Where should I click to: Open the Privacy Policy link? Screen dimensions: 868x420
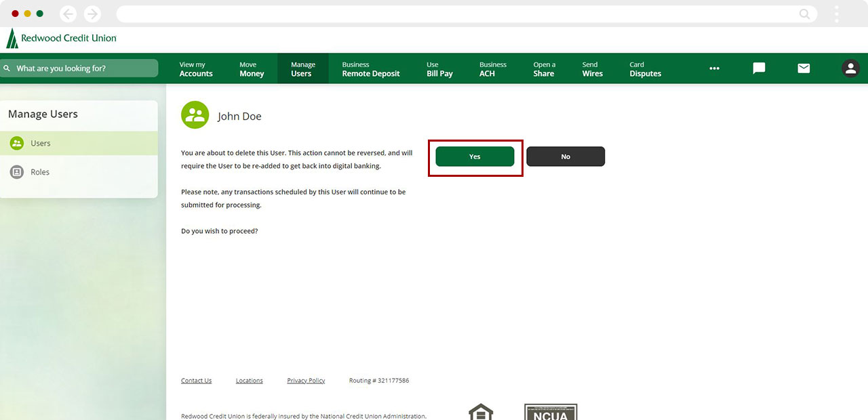pyautogui.click(x=306, y=381)
